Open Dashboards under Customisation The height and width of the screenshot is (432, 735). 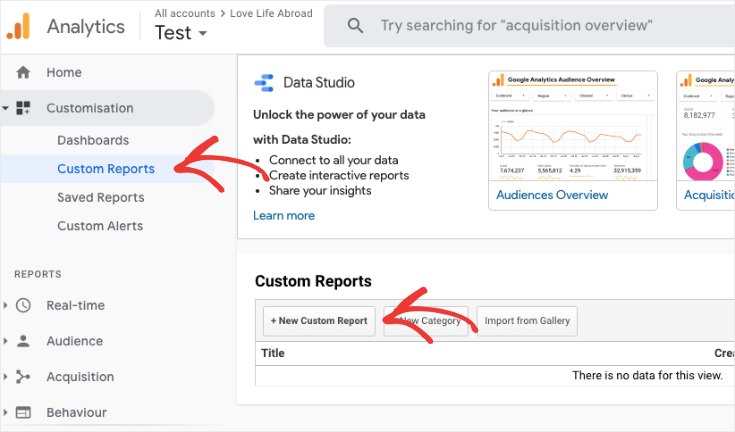coord(93,140)
